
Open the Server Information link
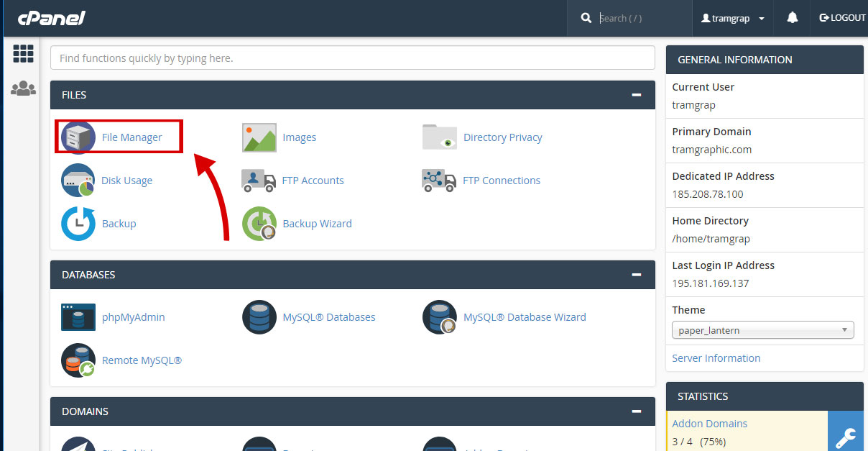[716, 358]
